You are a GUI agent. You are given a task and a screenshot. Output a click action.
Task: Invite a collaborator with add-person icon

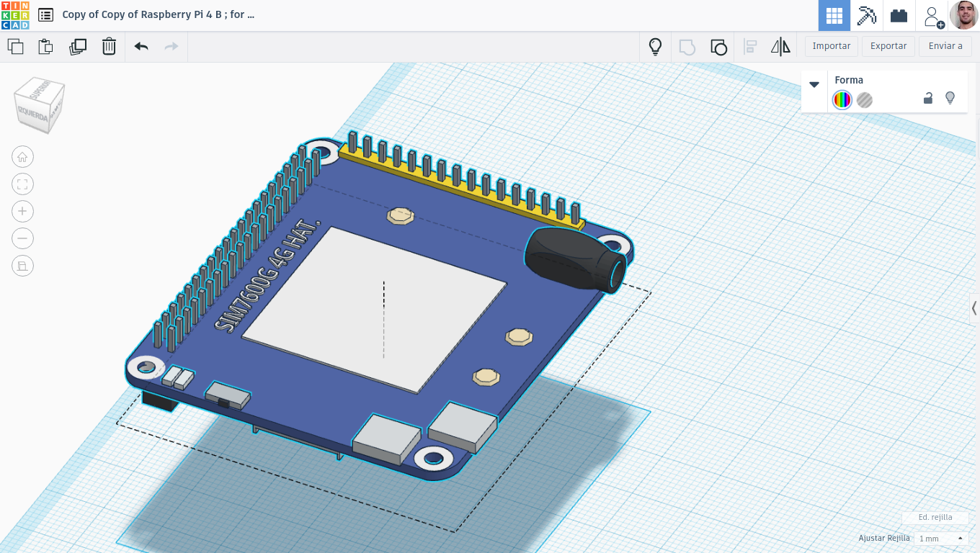click(x=933, y=16)
